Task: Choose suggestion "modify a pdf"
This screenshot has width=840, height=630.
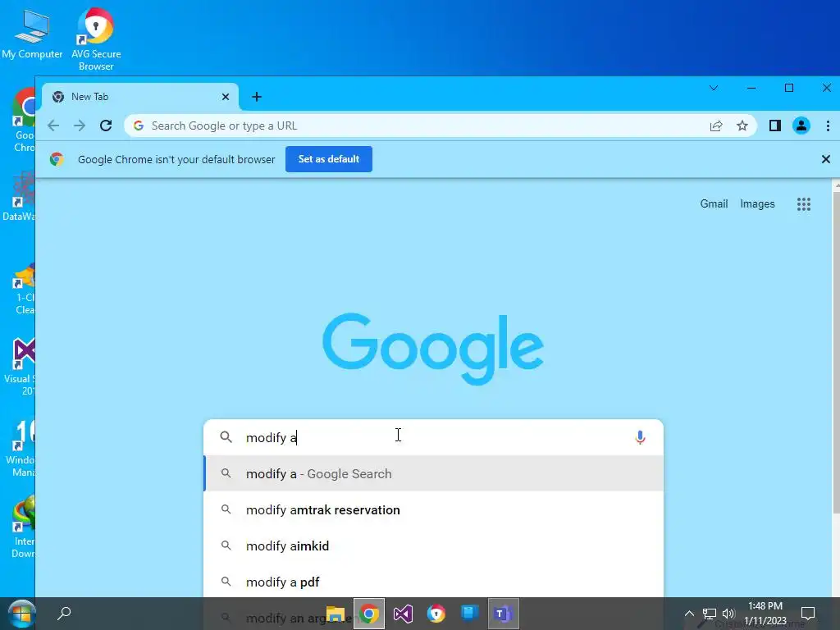Action: click(x=434, y=582)
